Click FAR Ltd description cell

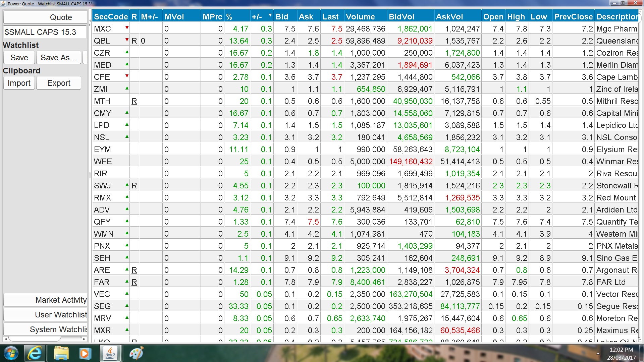(617, 282)
